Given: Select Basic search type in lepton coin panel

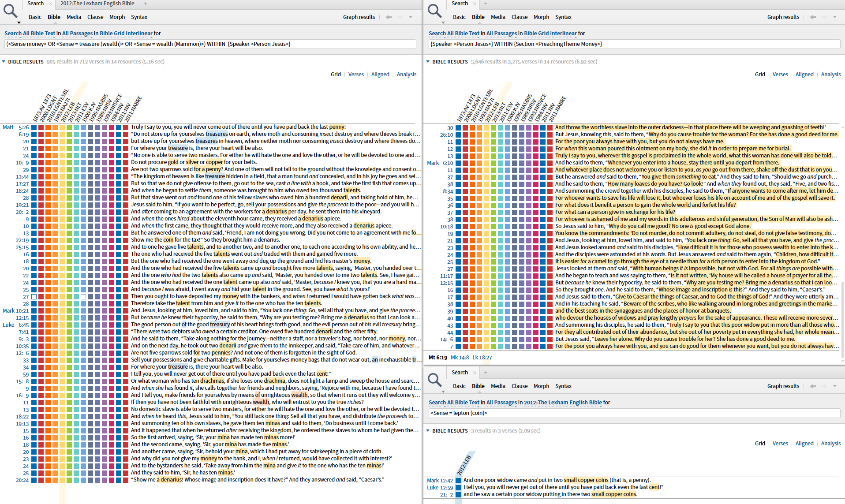Looking at the screenshot, I should (459, 386).
